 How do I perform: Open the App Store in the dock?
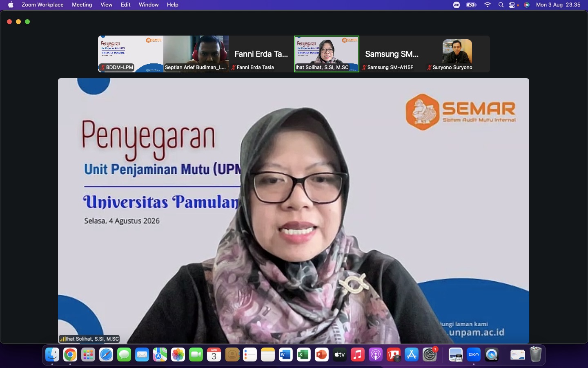(x=412, y=355)
